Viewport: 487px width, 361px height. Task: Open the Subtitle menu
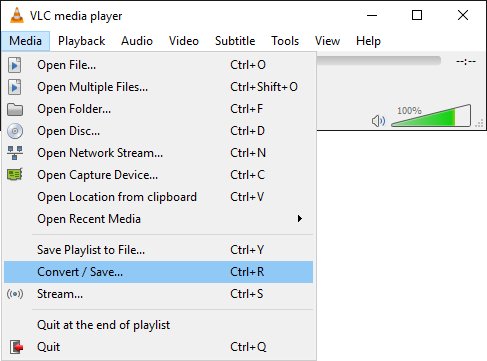coord(235,41)
